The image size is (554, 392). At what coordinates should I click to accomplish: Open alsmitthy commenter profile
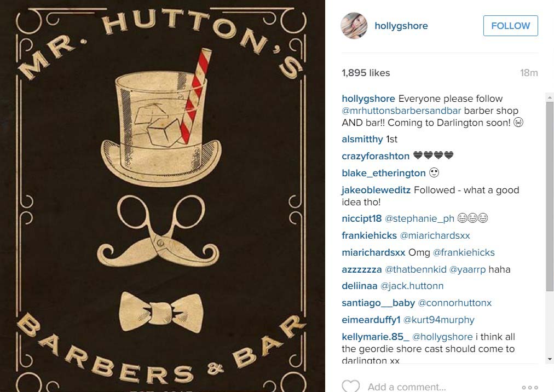[362, 139]
